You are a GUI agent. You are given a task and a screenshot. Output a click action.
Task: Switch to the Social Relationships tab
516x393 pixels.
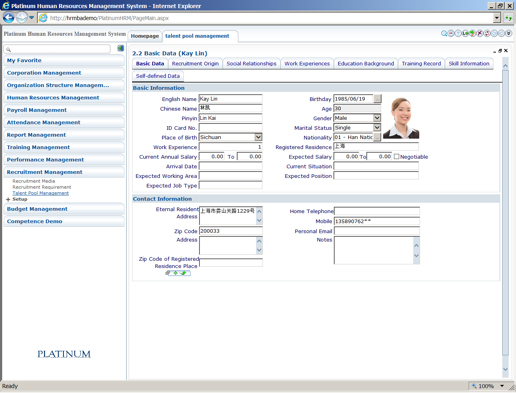251,63
